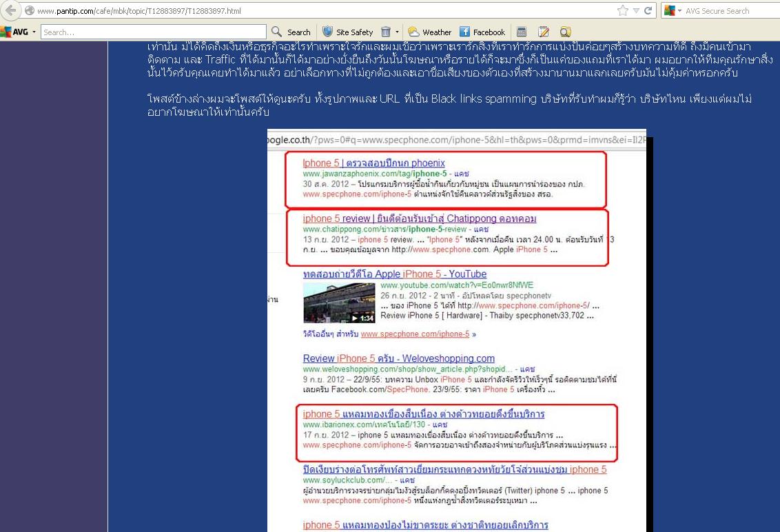Click the www.chatippong.com green URL text
This screenshot has height=532, width=780.
pyautogui.click(x=384, y=229)
